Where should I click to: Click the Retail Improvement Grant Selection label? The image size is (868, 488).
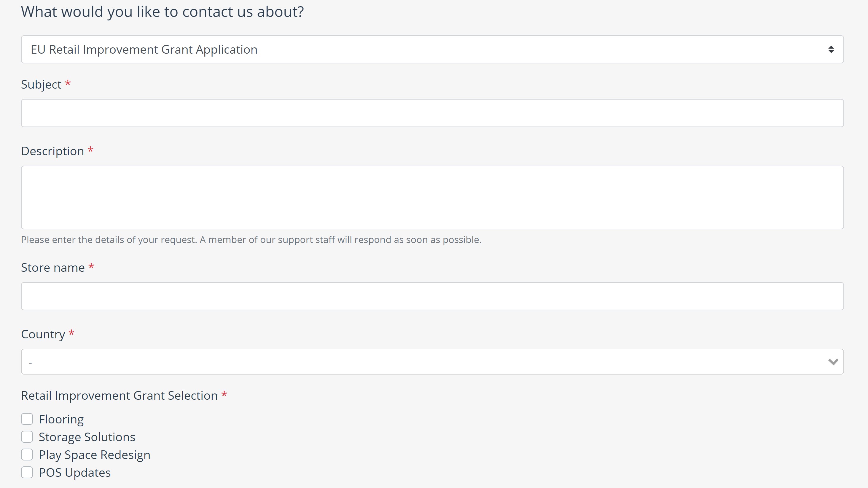click(x=119, y=395)
